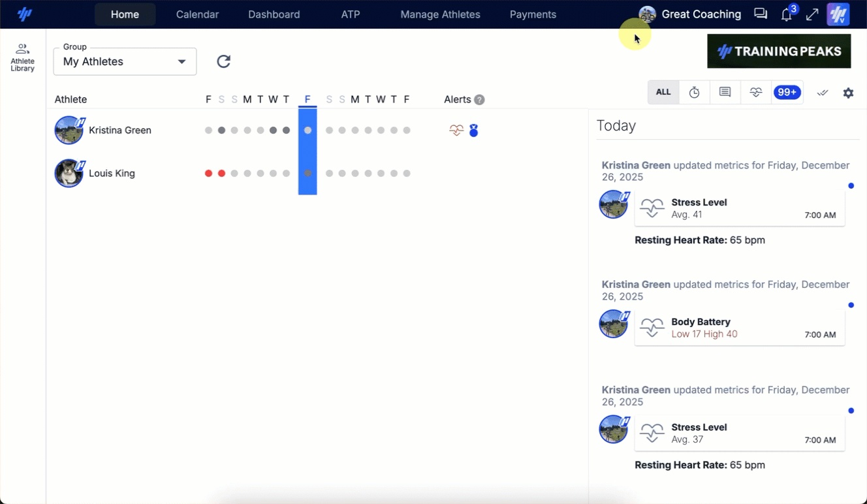Click the refresh athletes icon
This screenshot has width=867, height=504.
coord(223,61)
